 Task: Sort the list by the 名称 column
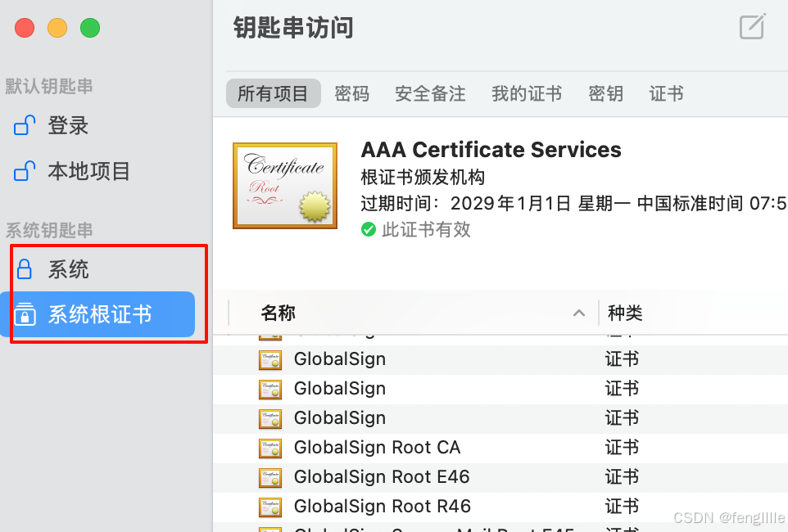278,313
